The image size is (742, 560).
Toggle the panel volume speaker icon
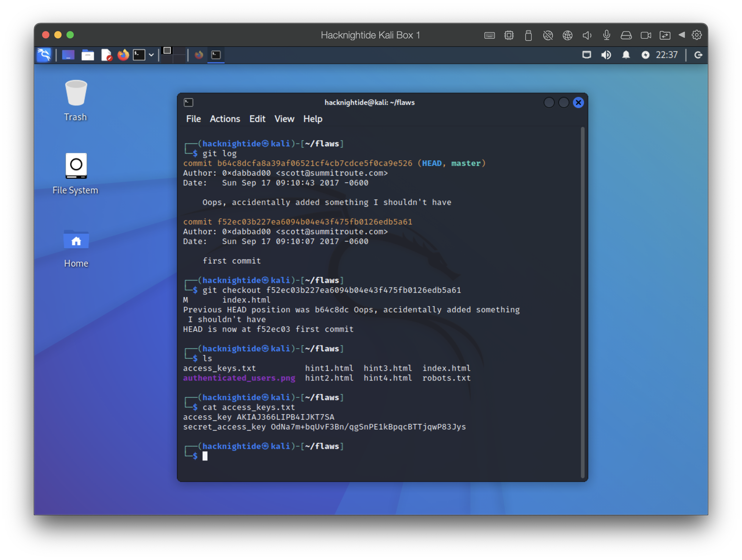pyautogui.click(x=606, y=55)
